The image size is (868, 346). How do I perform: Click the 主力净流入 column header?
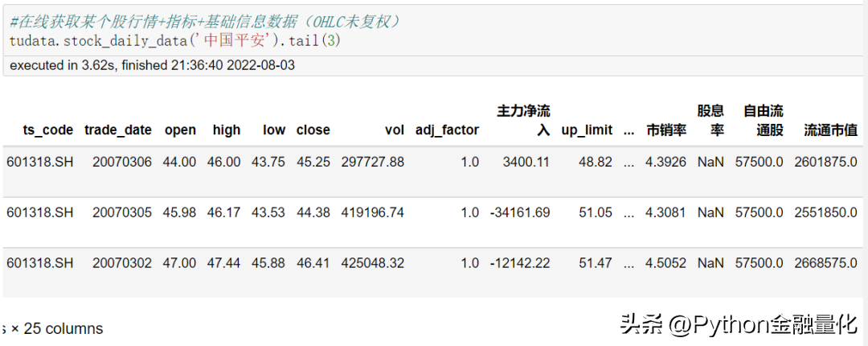click(524, 120)
